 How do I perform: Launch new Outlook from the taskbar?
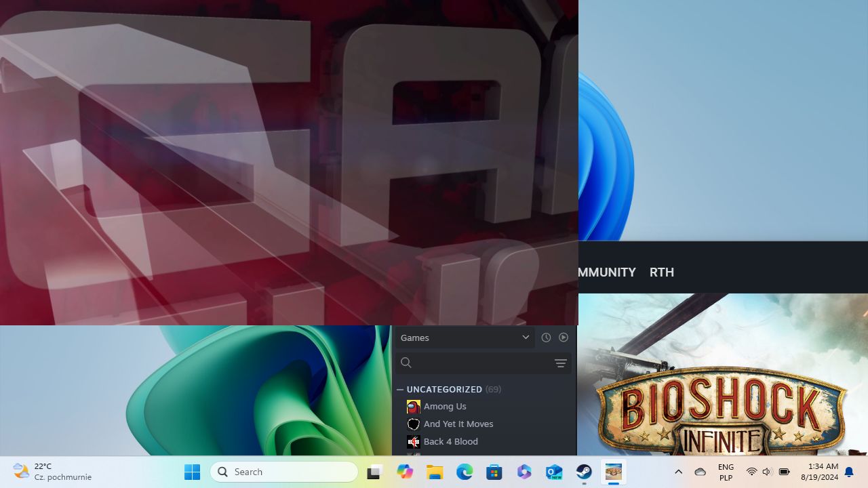554,472
